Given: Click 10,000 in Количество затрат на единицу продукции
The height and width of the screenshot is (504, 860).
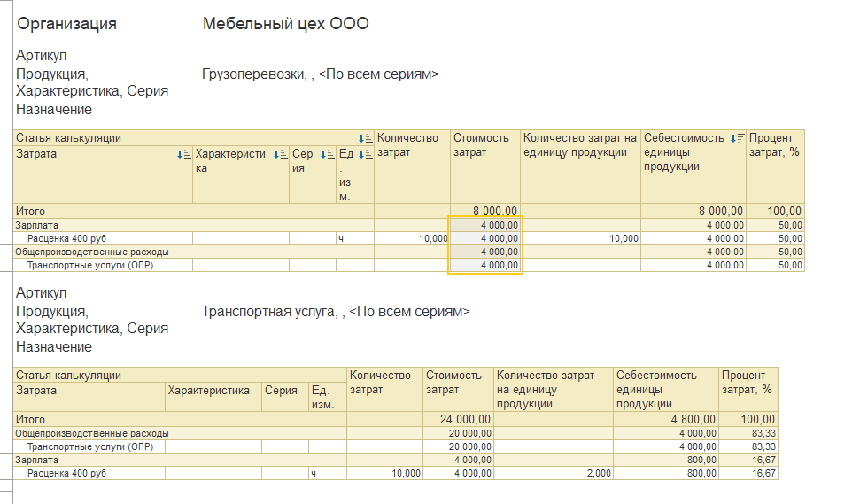Looking at the screenshot, I should coord(624,238).
